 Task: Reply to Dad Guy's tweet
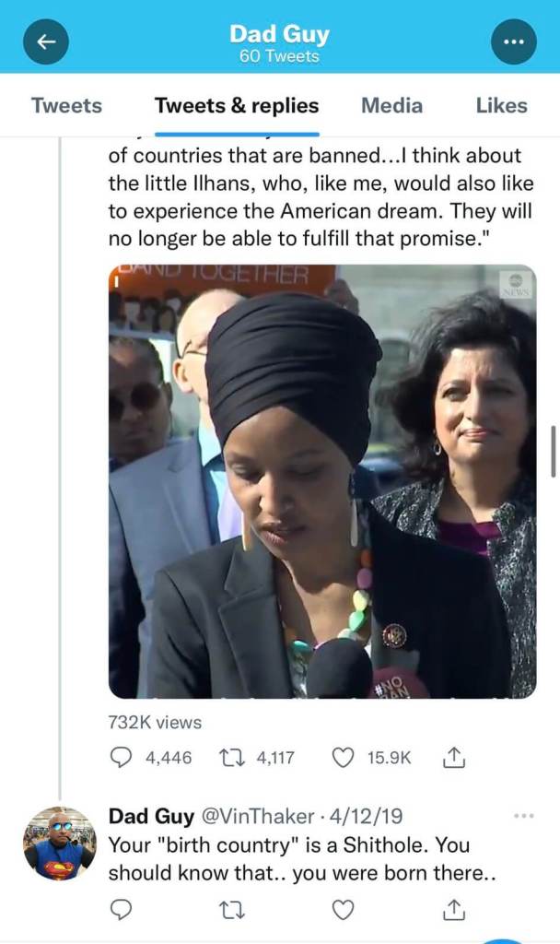click(x=121, y=909)
